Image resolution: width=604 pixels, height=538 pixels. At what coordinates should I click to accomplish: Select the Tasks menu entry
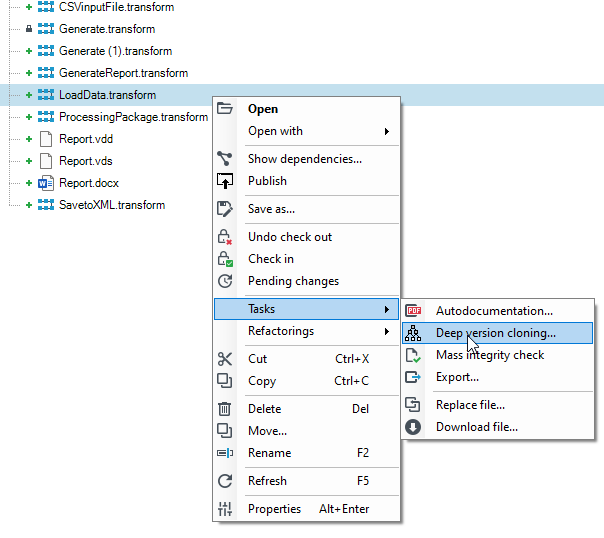307,309
